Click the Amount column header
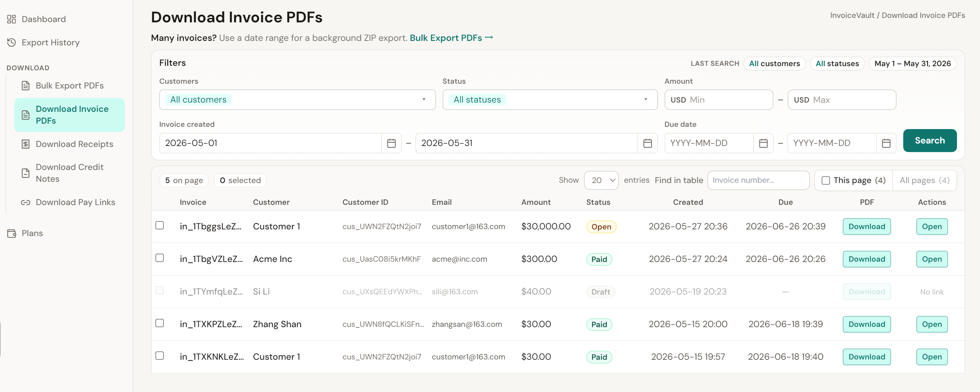The width and height of the screenshot is (980, 392). coord(536,202)
